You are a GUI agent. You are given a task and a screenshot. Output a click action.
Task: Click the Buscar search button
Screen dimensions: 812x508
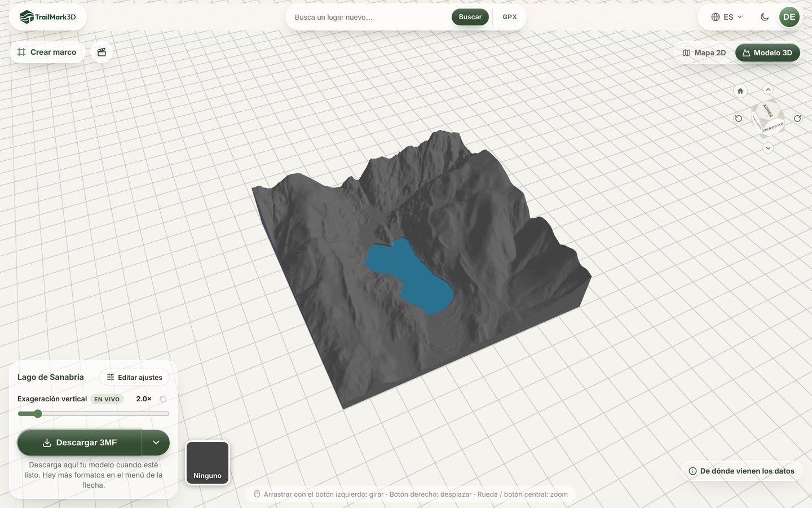click(x=470, y=17)
